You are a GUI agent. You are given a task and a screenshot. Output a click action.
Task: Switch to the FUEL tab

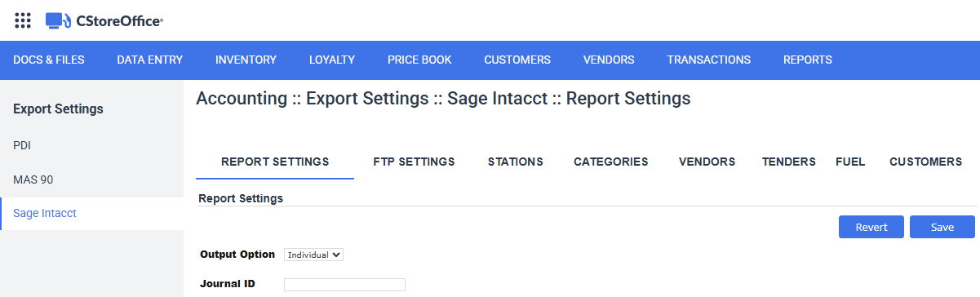pyautogui.click(x=850, y=162)
